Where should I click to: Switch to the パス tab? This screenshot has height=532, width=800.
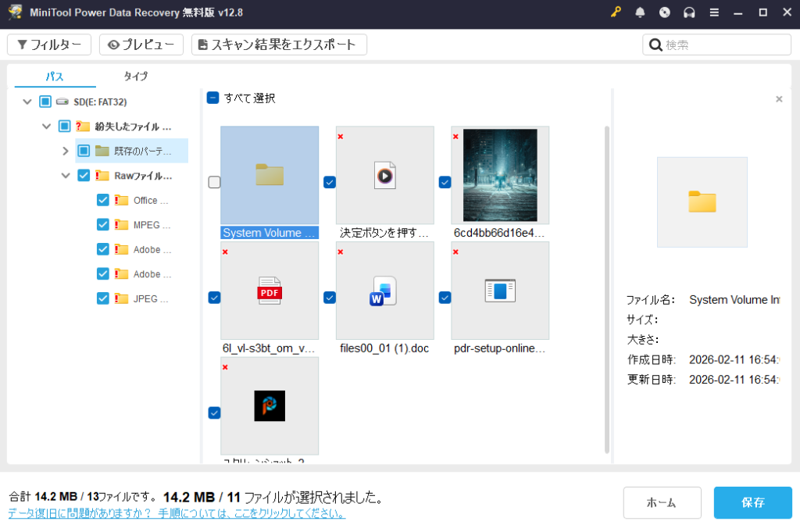click(55, 77)
